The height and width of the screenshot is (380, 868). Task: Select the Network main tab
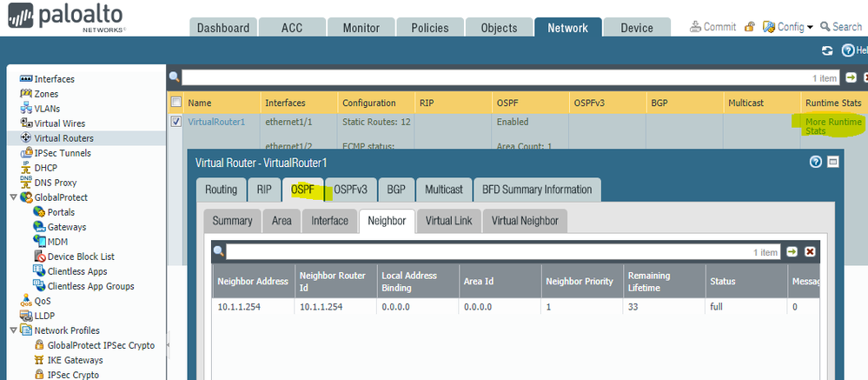(x=568, y=28)
